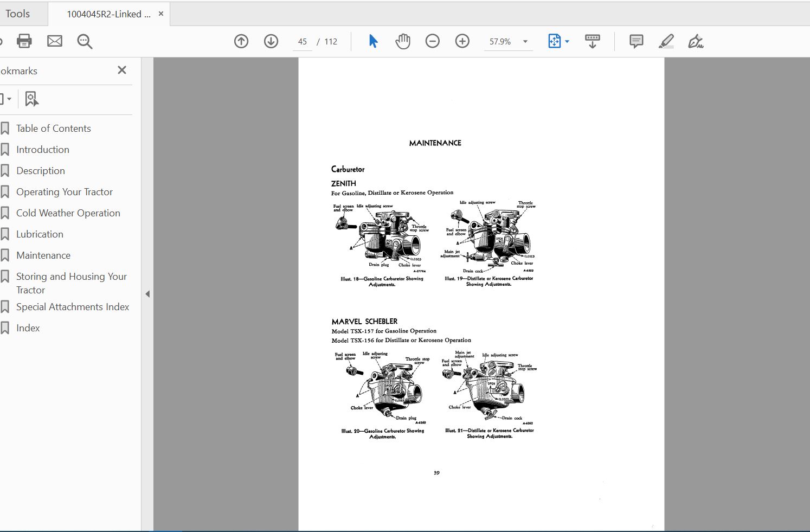Select the Highlight text tool

tap(666, 41)
